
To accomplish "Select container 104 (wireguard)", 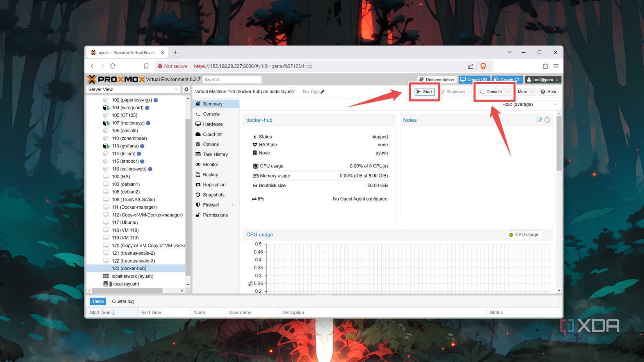I will coord(128,108).
